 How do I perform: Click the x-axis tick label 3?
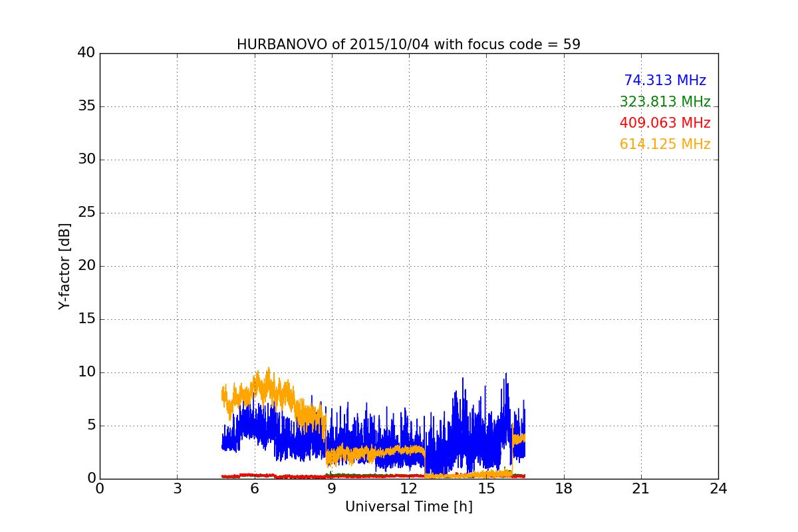177,489
